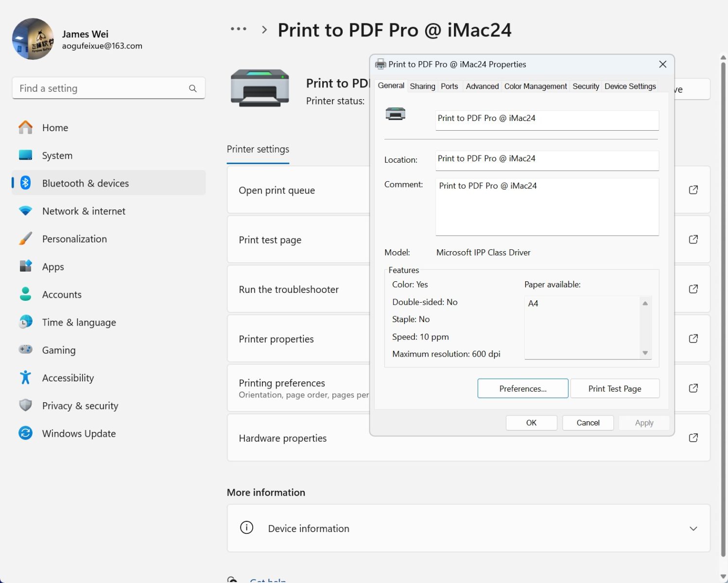Click the large printer icon in Settings
This screenshot has height=583, width=728.
click(x=260, y=88)
